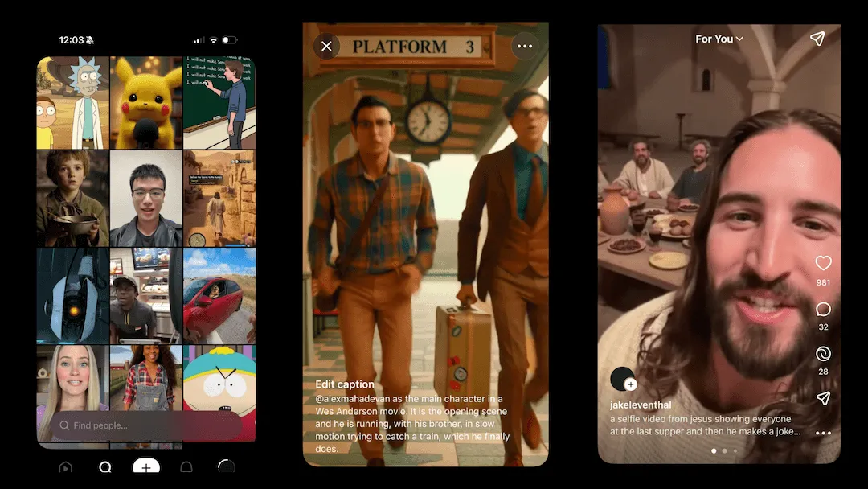Expand the For You feed dropdown

point(719,39)
